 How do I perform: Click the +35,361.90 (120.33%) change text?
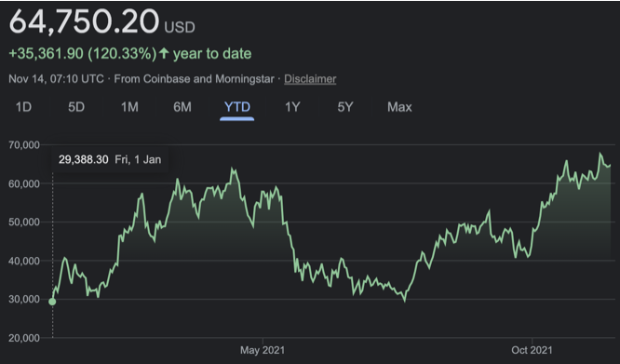83,53
